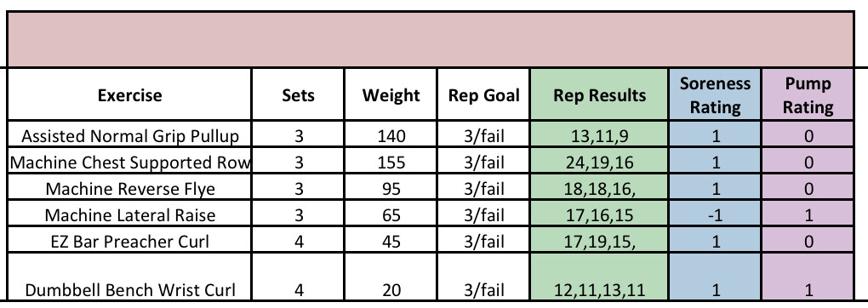The height and width of the screenshot is (308, 868).
Task: Select rep results cell 12,11,13,11
Action: 600,277
